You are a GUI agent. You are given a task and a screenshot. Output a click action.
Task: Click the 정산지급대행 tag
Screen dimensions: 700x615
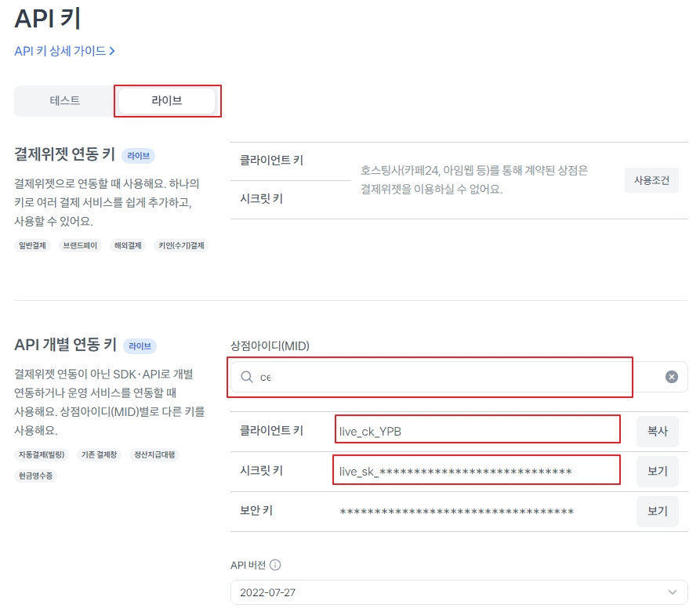(154, 454)
